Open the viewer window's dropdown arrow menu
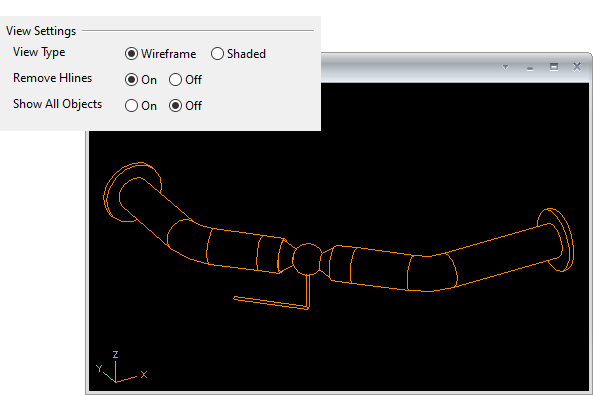Screen dimensions: 593x395 tap(505, 67)
